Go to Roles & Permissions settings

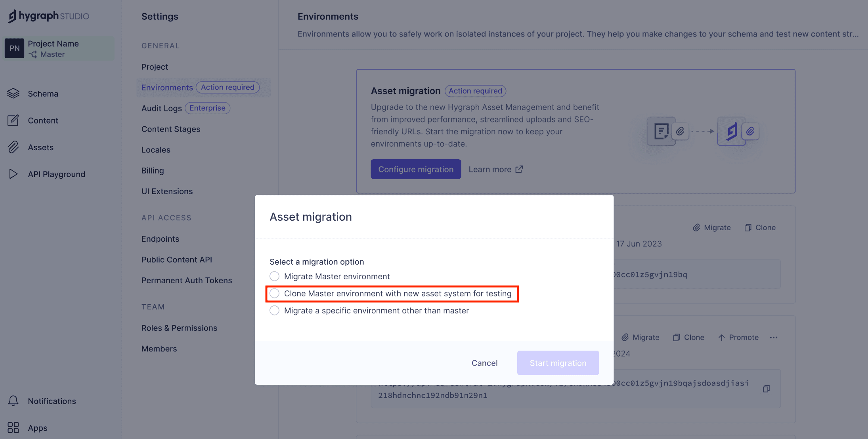[x=179, y=328]
